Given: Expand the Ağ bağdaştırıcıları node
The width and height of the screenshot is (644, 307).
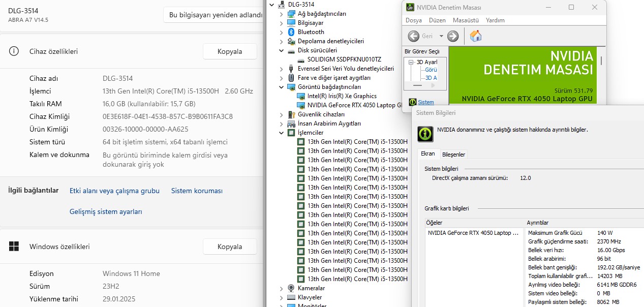Looking at the screenshot, I should click(282, 14).
